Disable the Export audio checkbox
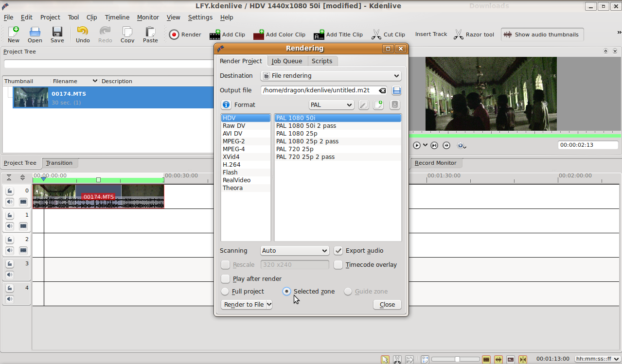The width and height of the screenshot is (622, 364). pyautogui.click(x=338, y=251)
